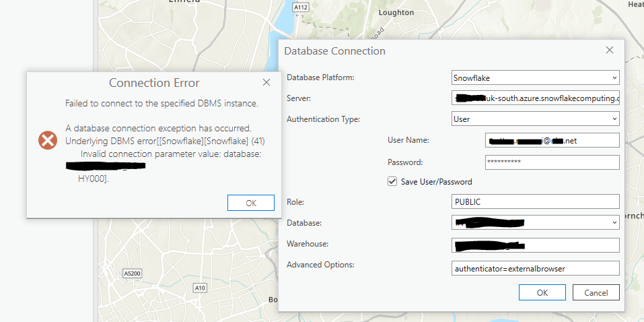Viewport: 644px width, 322px height.
Task: Click OK in the Database Connection dialog
Action: point(542,292)
